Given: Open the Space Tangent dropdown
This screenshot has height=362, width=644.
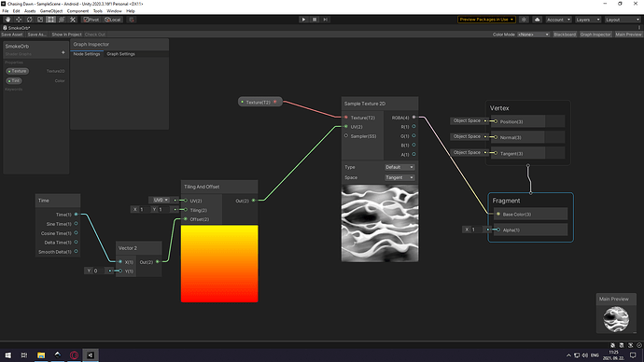Looking at the screenshot, I should click(399, 177).
